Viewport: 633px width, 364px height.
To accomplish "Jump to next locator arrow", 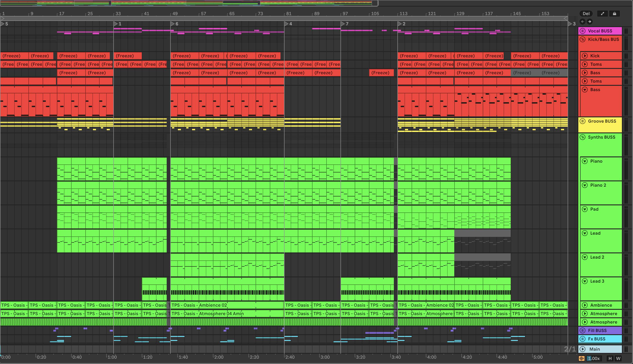I will pos(589,22).
